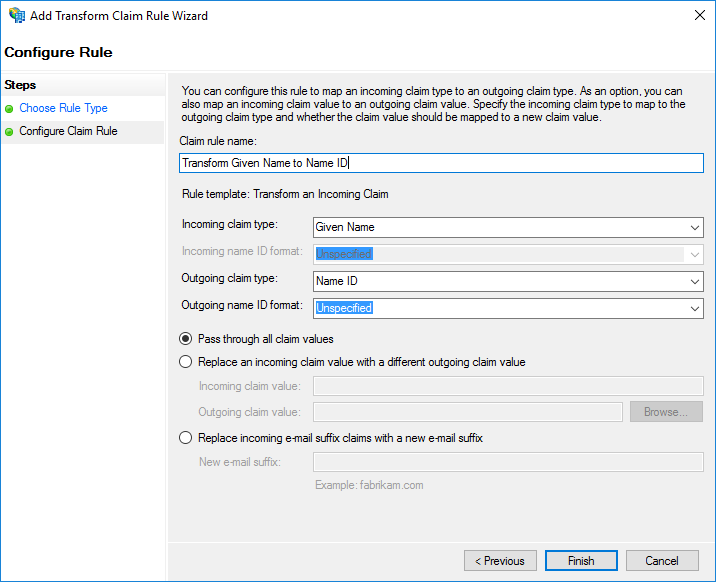Screen dimensions: 716x582
Task: Click the Name ID combo box value
Action: point(337,281)
